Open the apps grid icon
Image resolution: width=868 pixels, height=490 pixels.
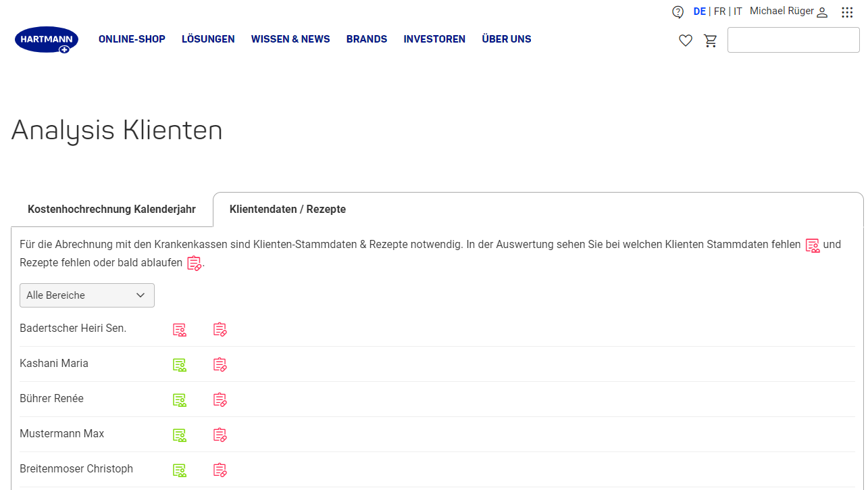tap(847, 12)
